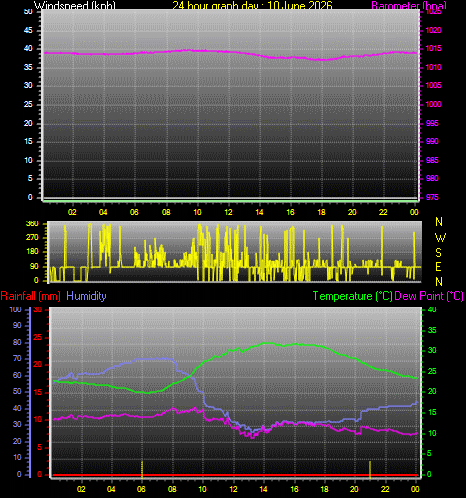Click the 980 value on barometer axis
466x498 pixels.
click(432, 178)
